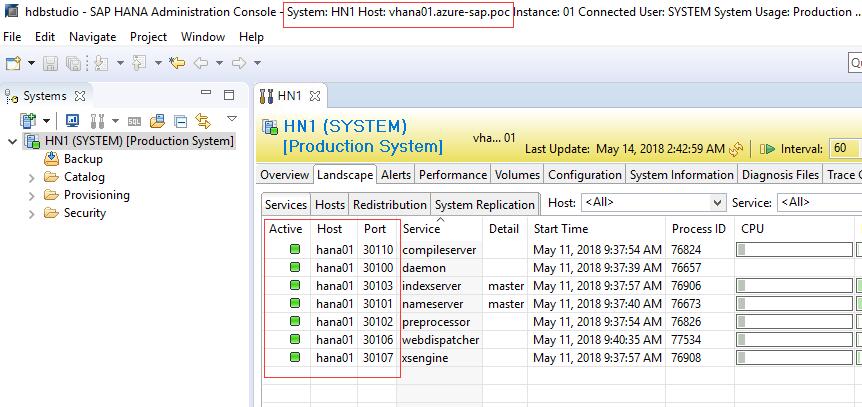Expand the Provisioning folder

click(32, 196)
